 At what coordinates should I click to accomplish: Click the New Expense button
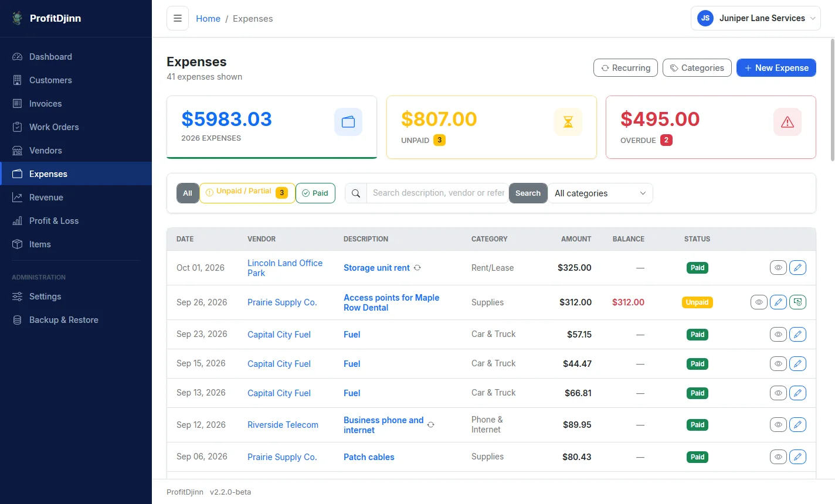(x=776, y=68)
